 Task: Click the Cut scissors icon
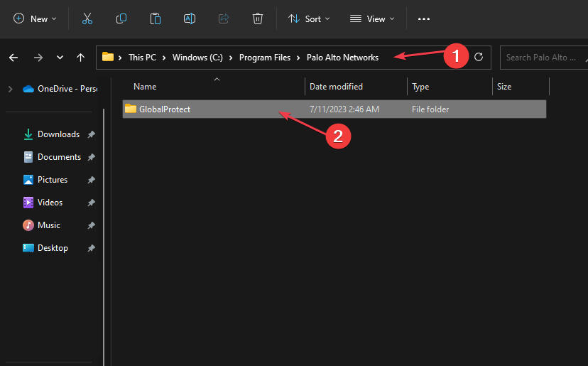pyautogui.click(x=87, y=18)
